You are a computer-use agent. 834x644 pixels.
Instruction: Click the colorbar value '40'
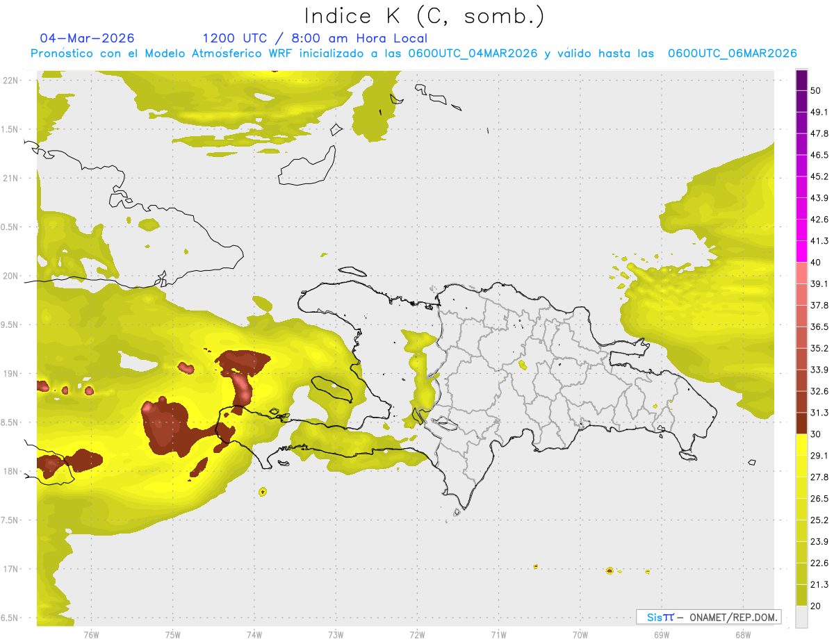click(816, 263)
